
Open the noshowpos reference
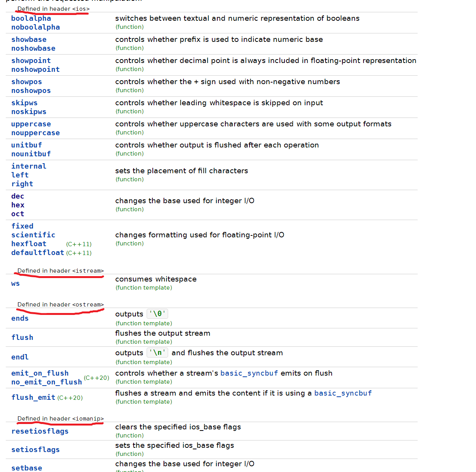tap(31, 91)
